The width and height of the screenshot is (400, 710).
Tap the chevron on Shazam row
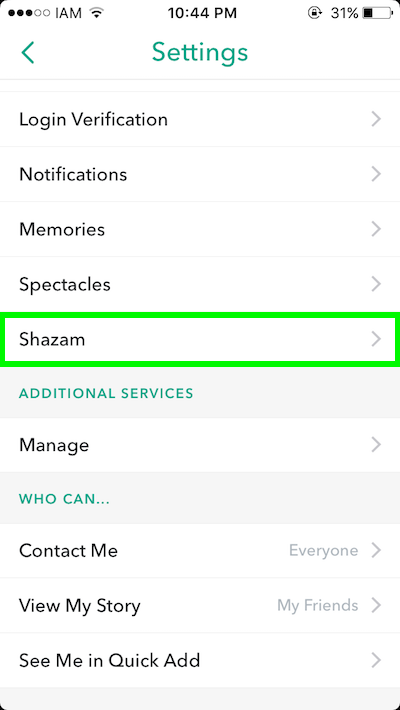point(376,339)
